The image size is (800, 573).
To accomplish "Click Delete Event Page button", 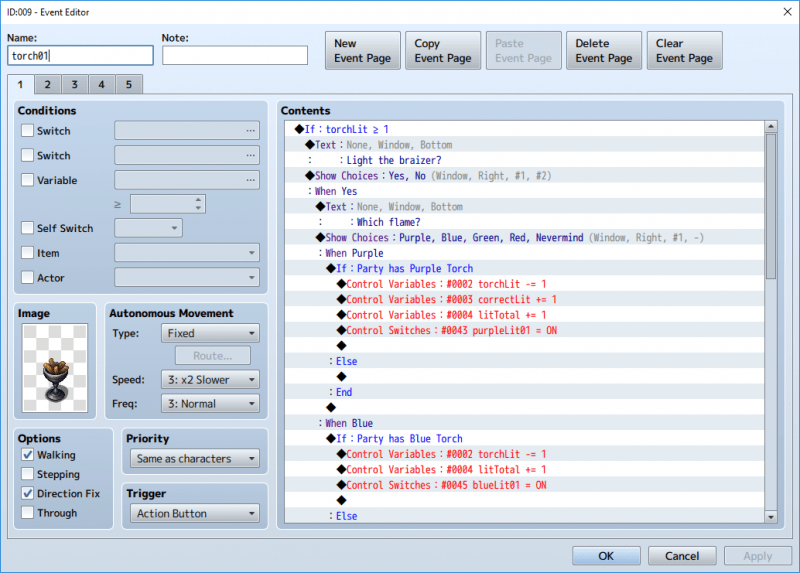I will (x=604, y=51).
